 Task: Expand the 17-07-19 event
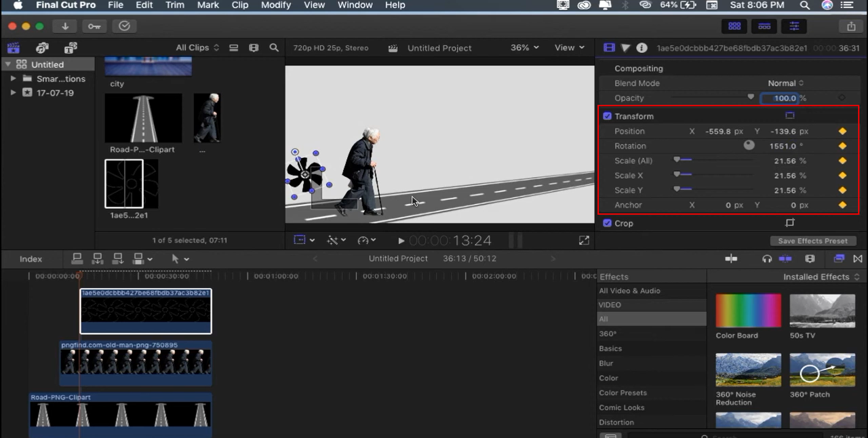[x=13, y=93]
